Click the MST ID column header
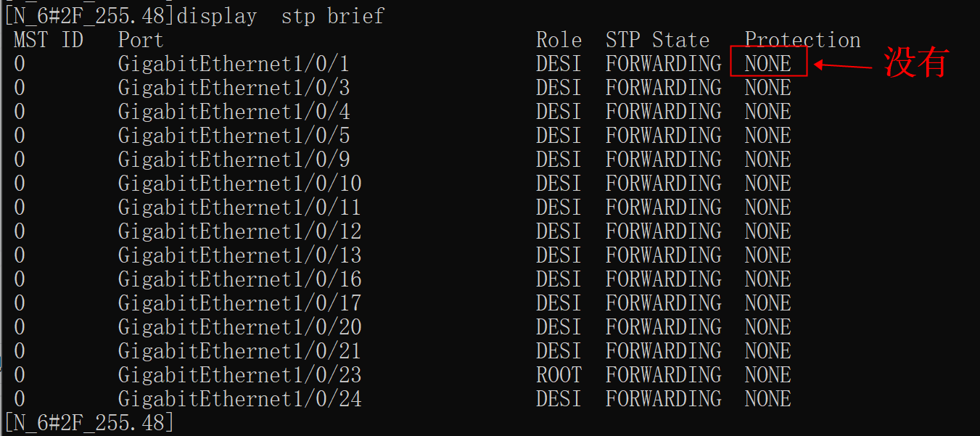The width and height of the screenshot is (980, 436). (x=49, y=40)
